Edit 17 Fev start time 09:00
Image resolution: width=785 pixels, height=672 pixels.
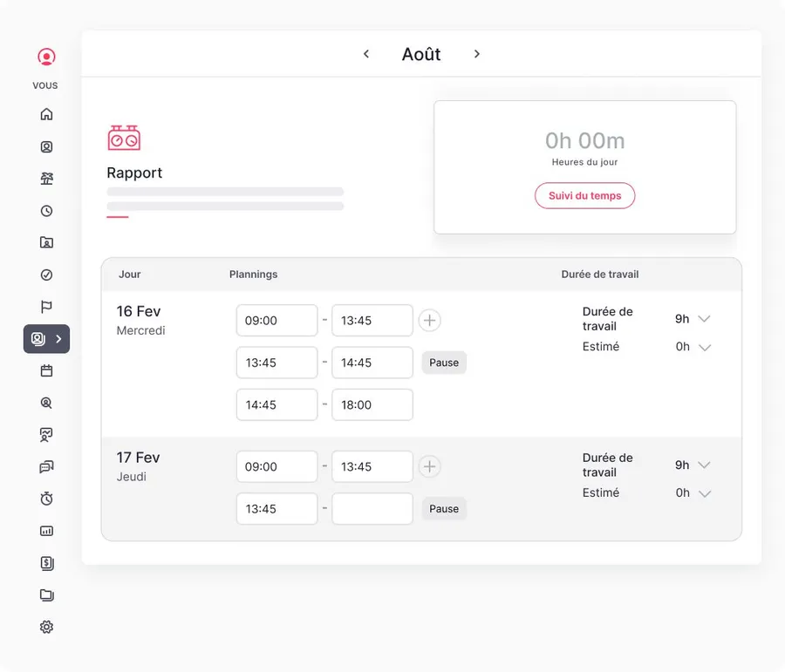click(276, 466)
